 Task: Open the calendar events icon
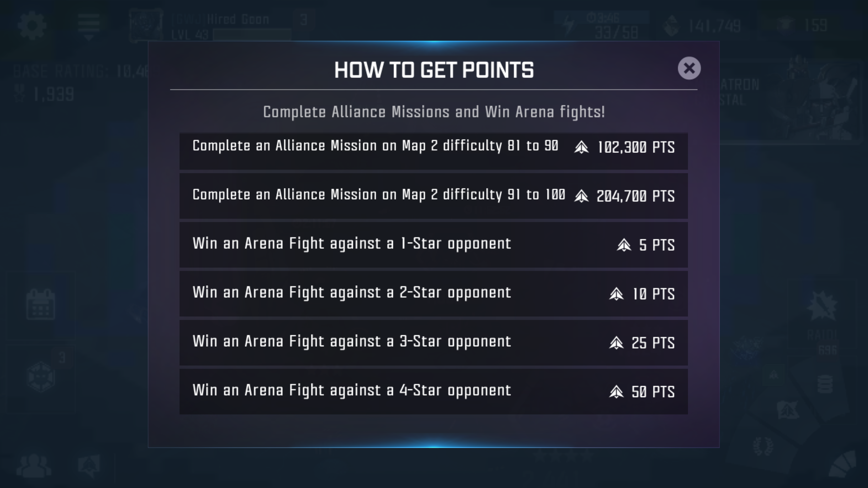41,304
